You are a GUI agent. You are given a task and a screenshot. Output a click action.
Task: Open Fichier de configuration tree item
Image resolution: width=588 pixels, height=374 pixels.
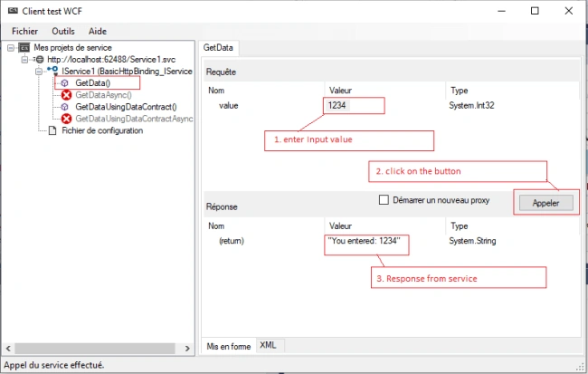pos(102,130)
